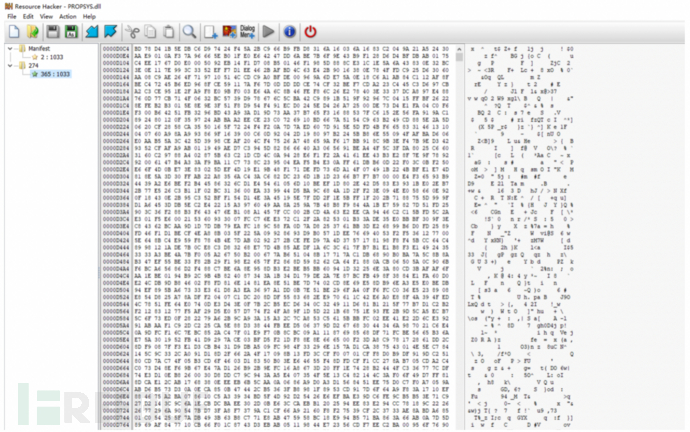The image size is (690, 432).
Task: Click the star icon beside 2 : 1033
Action: tap(35, 57)
